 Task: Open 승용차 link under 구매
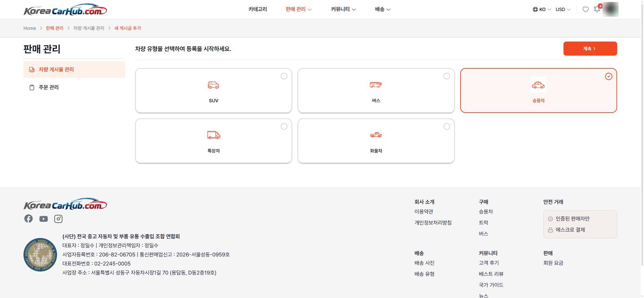(x=486, y=212)
